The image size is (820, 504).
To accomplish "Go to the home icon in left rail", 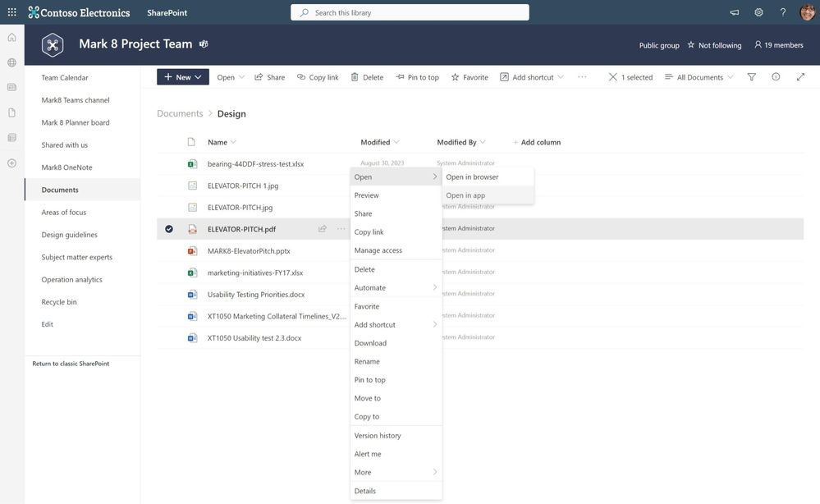I will tap(11, 37).
